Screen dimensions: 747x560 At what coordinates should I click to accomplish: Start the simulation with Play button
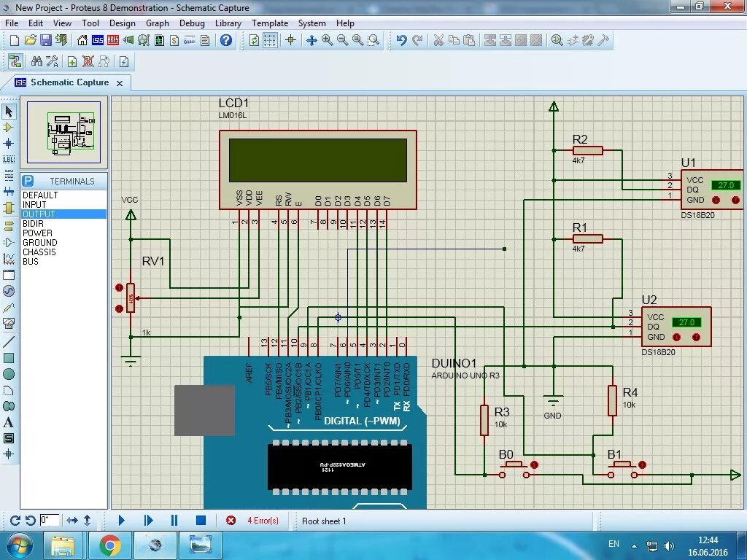[121, 521]
